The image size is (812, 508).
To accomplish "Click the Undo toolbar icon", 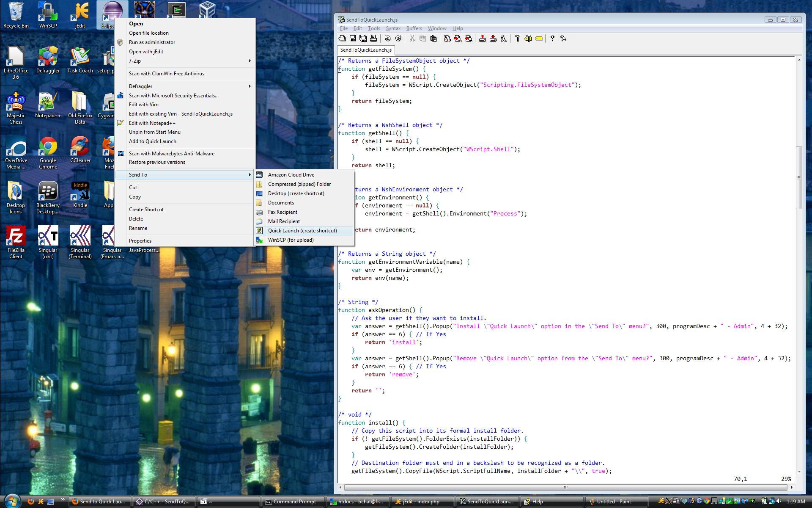I will 387,39.
